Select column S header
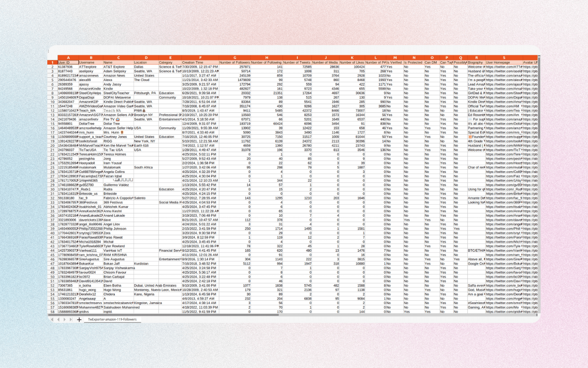The height and width of the screenshot is (368, 588). coord(503,58)
